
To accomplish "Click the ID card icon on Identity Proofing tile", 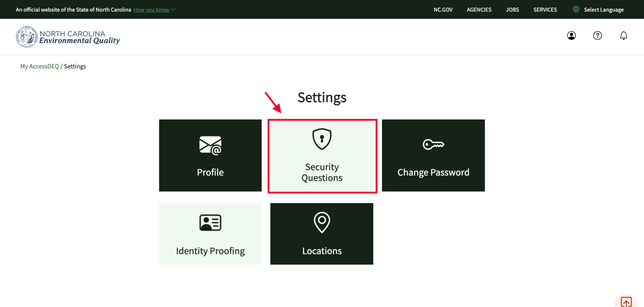I will (x=210, y=222).
